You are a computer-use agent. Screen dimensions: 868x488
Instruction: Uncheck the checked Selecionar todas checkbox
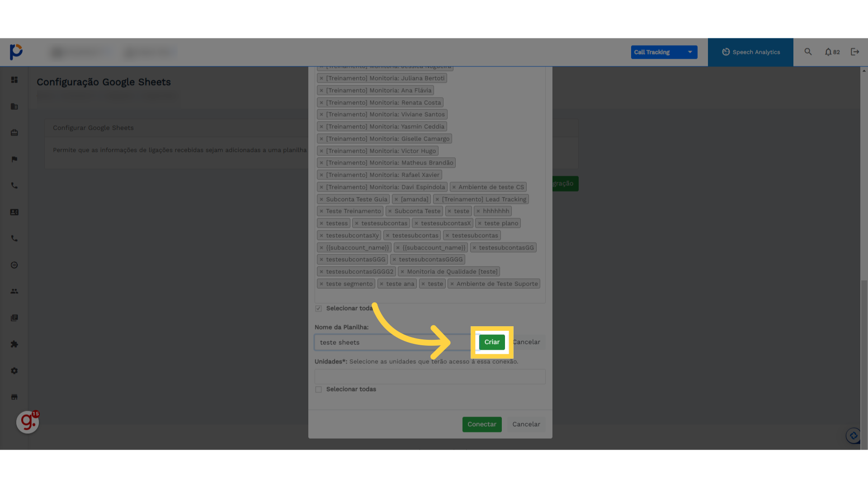click(x=319, y=309)
